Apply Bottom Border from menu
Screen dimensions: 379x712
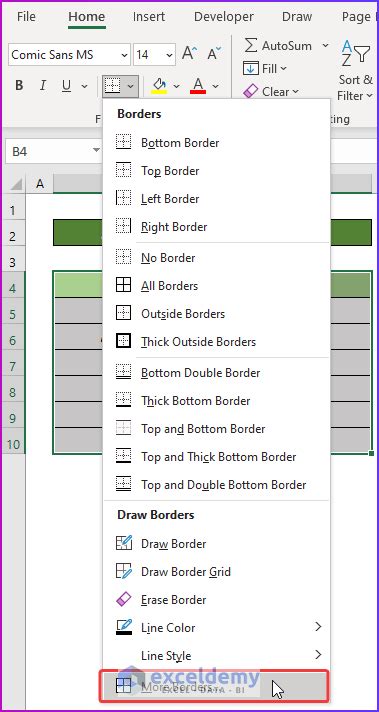coord(216,143)
